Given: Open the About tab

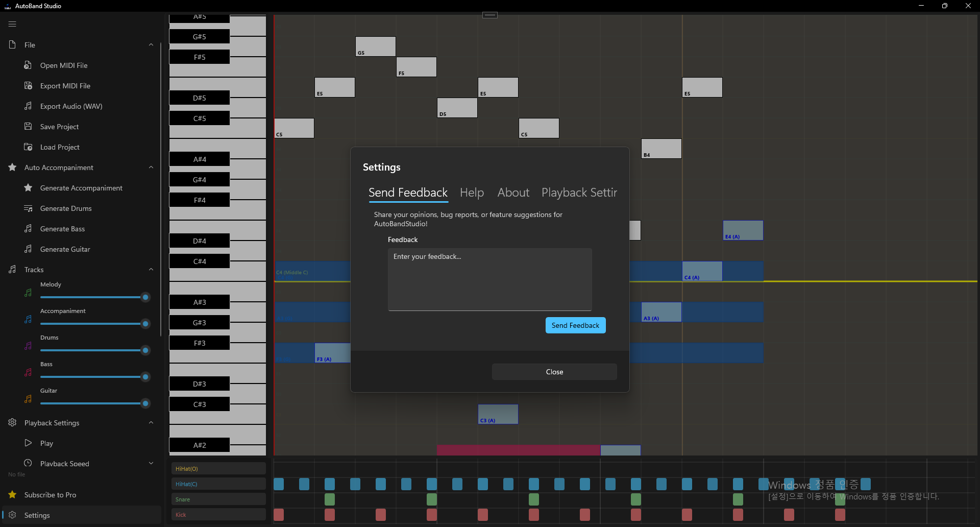Looking at the screenshot, I should tap(512, 193).
